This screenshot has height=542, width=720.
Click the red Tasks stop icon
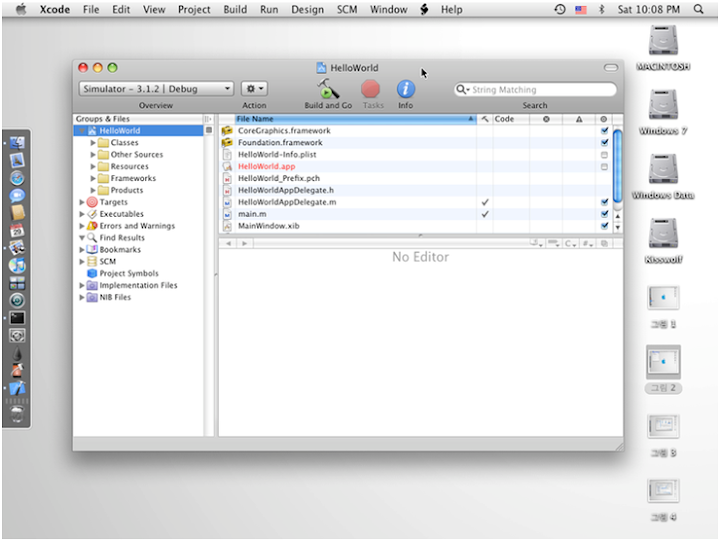(x=372, y=89)
